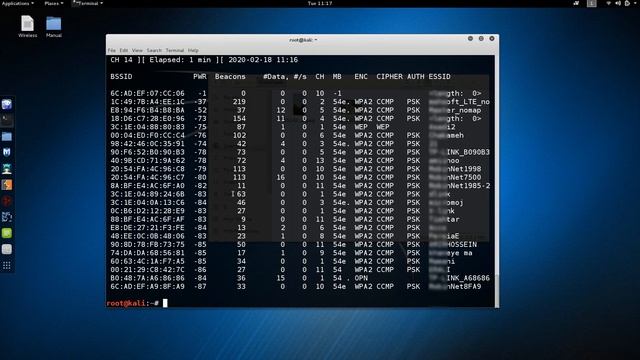The height and width of the screenshot is (360, 640).
Task: Open the dark red Maltego icon in the dock
Action: [x=7, y=201]
